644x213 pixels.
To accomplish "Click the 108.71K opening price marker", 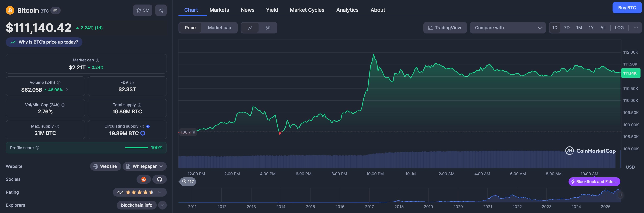I will [x=188, y=132].
